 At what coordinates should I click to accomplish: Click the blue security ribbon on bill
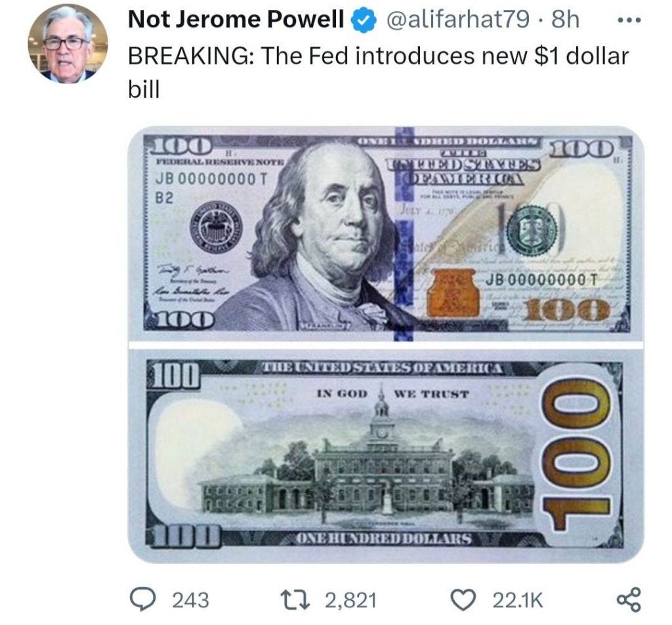point(404,234)
